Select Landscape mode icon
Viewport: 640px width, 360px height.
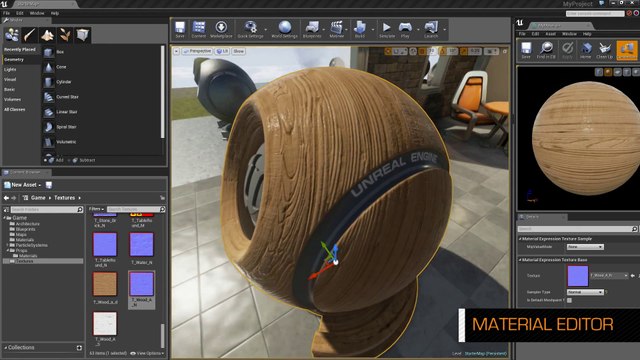pos(47,35)
